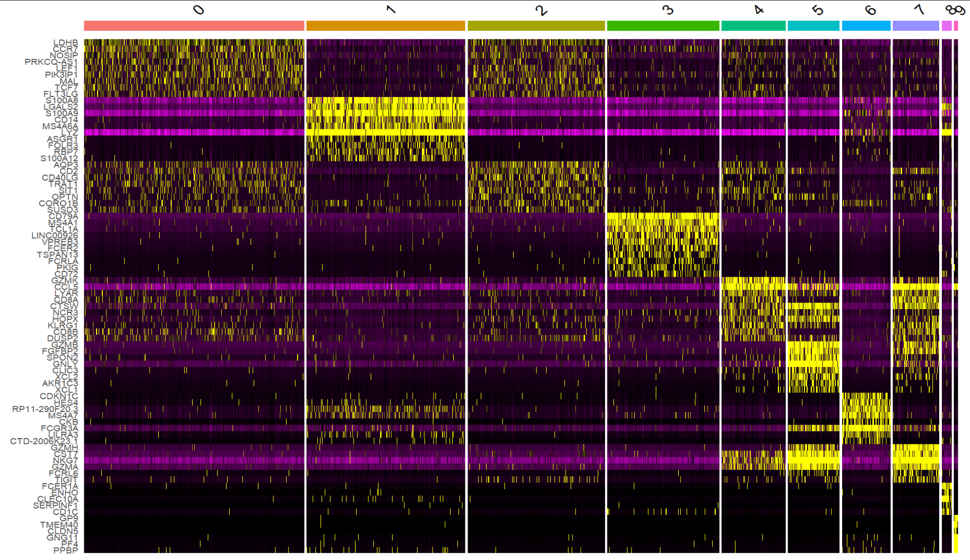Click the LINC00926 gene label
Viewport: 970px width, 560px height.
tap(55, 235)
